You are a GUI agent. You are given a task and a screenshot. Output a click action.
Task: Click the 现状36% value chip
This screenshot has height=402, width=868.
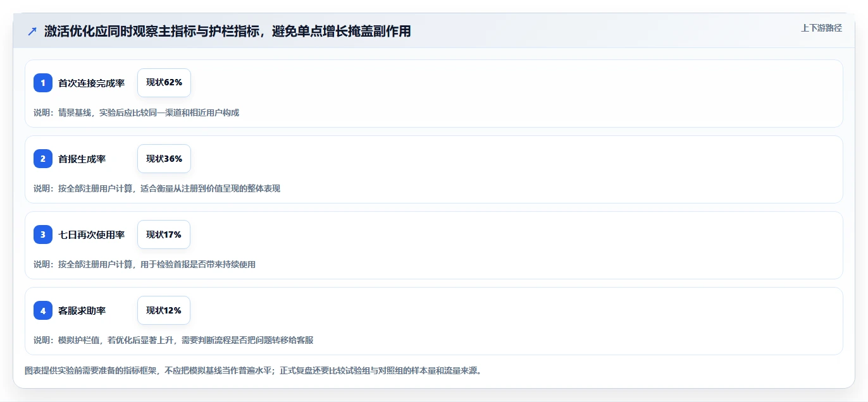tap(164, 159)
